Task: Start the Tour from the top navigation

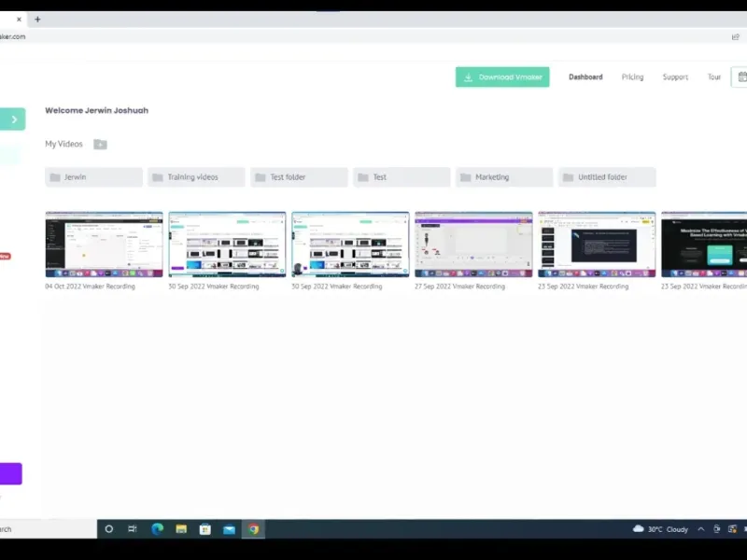Action: pos(713,77)
